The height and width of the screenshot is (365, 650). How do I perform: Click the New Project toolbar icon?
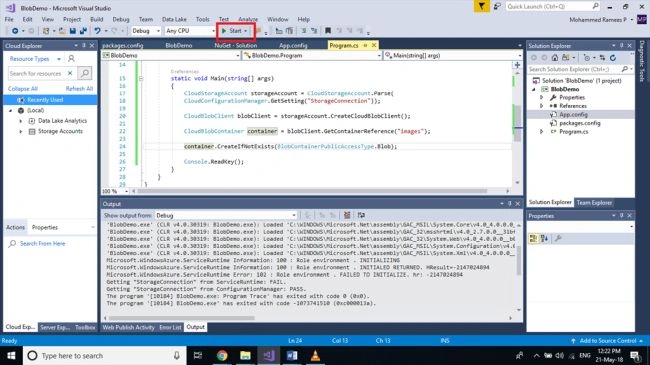46,31
